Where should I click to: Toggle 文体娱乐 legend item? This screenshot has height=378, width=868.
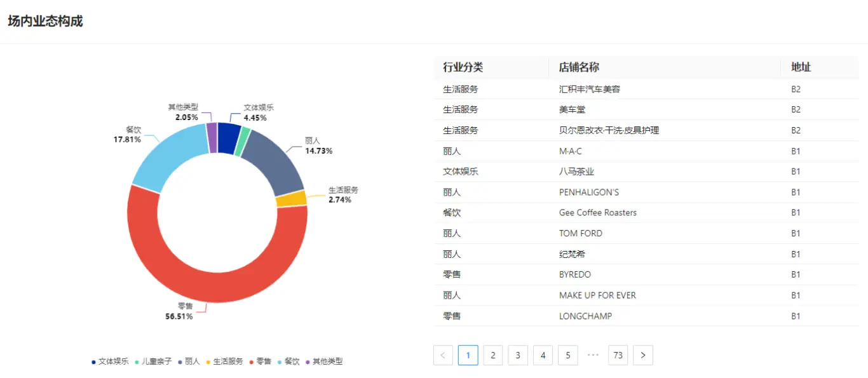[110, 361]
